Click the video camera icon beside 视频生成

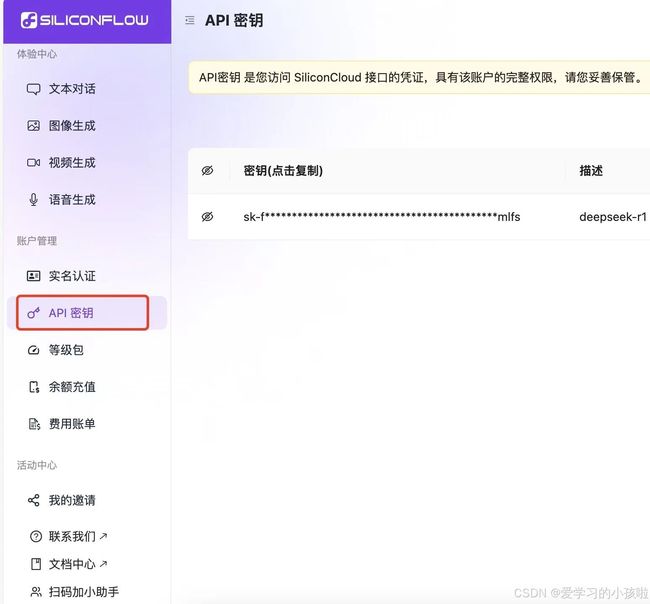[x=33, y=163]
